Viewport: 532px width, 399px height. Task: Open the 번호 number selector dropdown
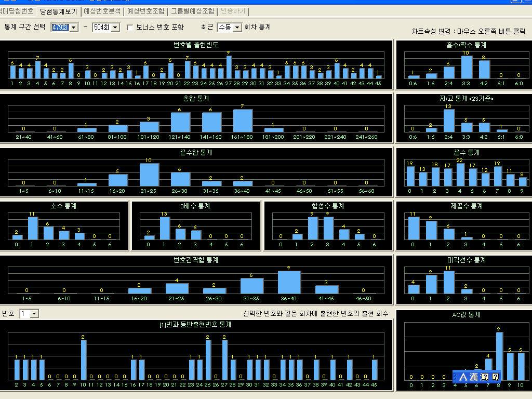34,313
